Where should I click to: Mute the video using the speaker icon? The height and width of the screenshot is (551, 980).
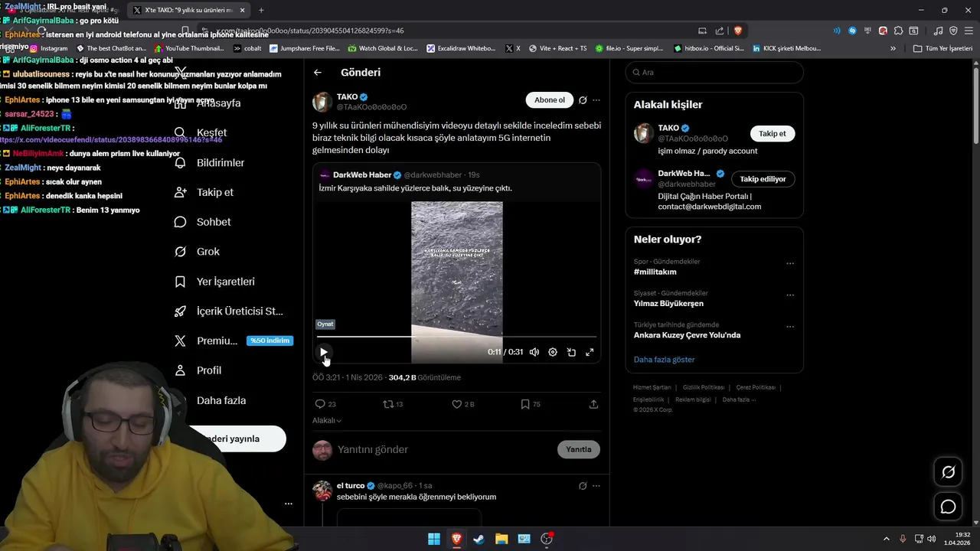tap(534, 352)
